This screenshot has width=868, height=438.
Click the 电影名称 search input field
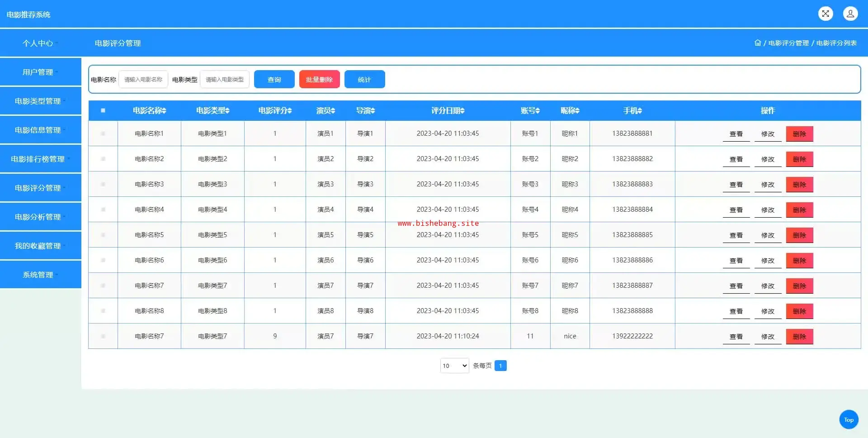coord(143,79)
